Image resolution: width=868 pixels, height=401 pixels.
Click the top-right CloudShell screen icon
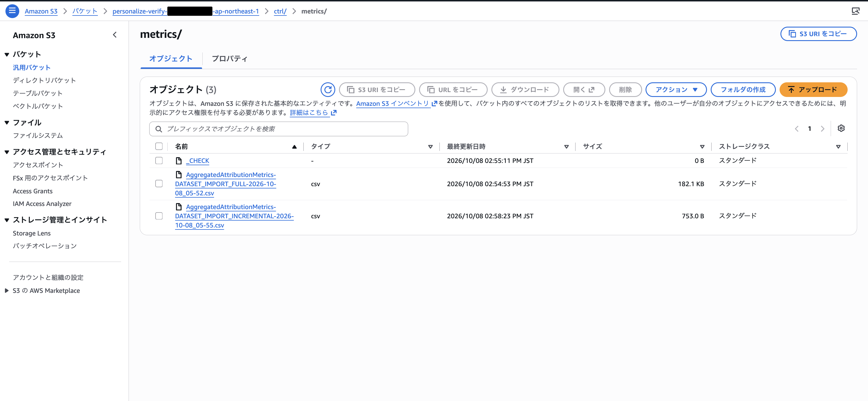(x=855, y=11)
